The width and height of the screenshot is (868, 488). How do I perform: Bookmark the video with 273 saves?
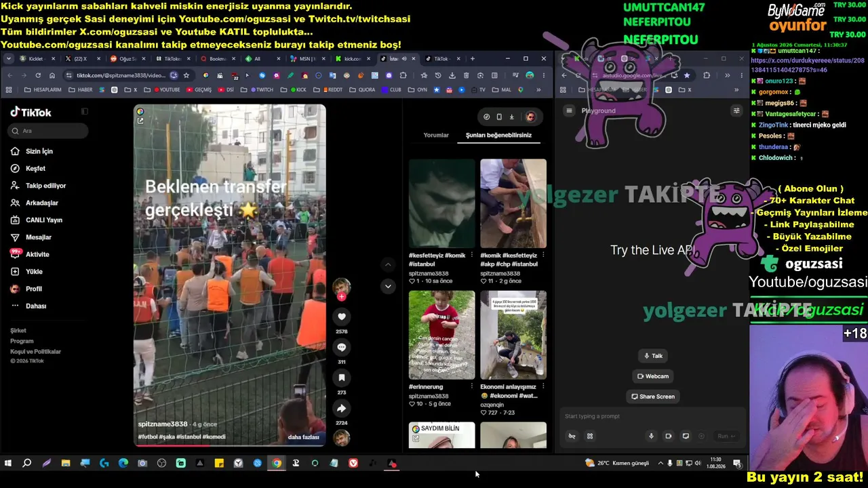point(342,378)
